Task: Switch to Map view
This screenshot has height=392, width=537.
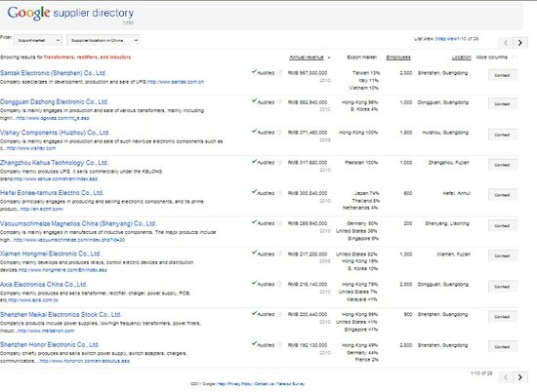Action: tap(446, 39)
